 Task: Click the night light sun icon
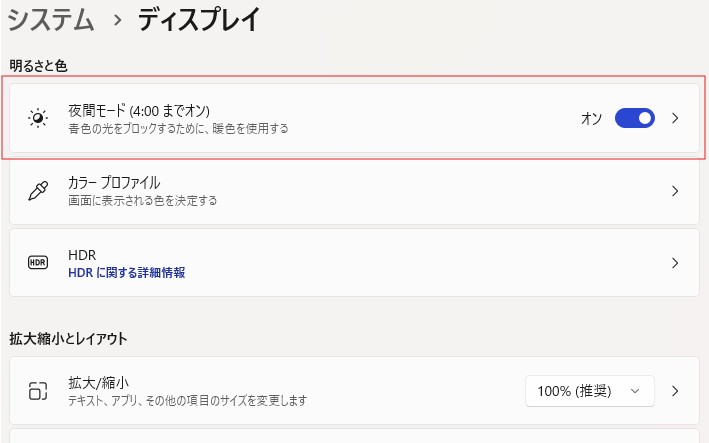(38, 119)
